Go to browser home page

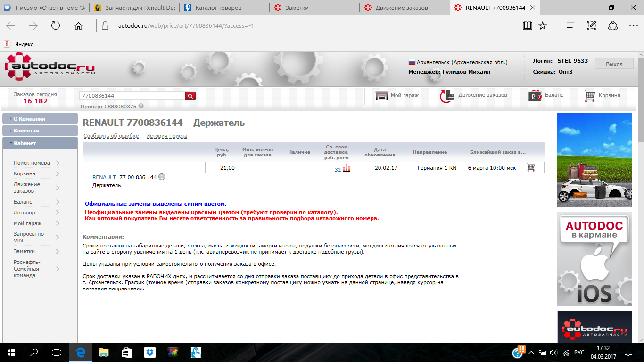pos(78,26)
